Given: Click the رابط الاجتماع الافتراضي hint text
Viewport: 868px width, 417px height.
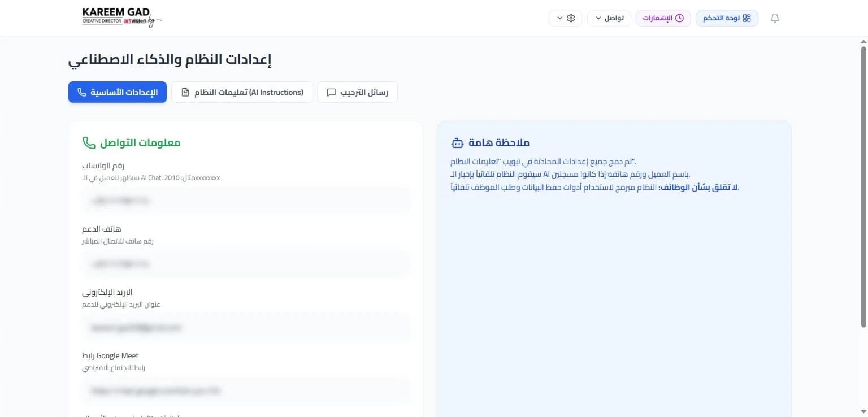Looking at the screenshot, I should [x=114, y=368].
